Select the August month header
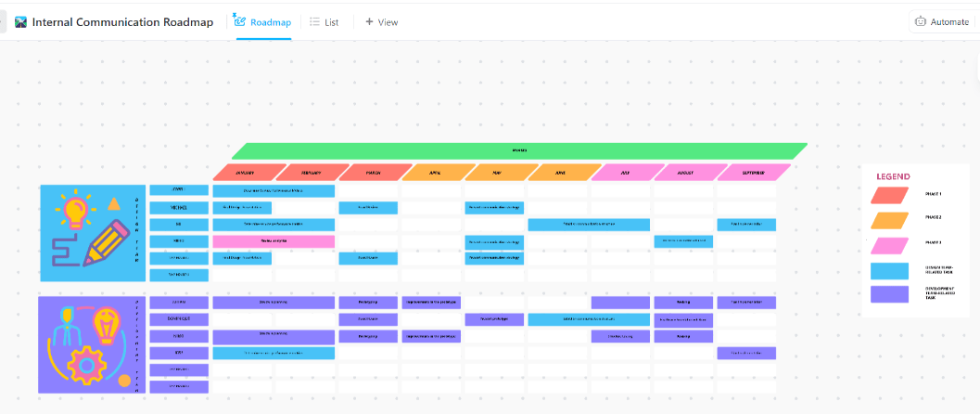The image size is (980, 414). (x=692, y=172)
